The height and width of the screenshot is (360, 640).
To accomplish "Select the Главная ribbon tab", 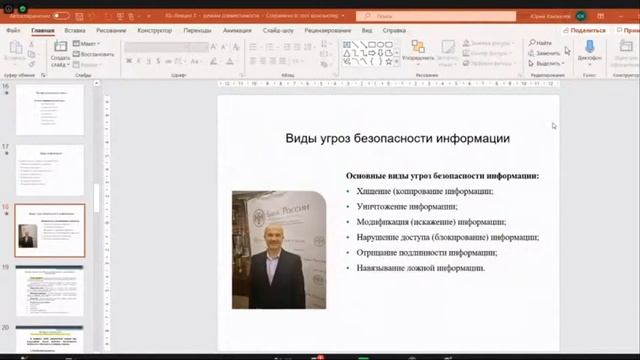I will point(43,31).
